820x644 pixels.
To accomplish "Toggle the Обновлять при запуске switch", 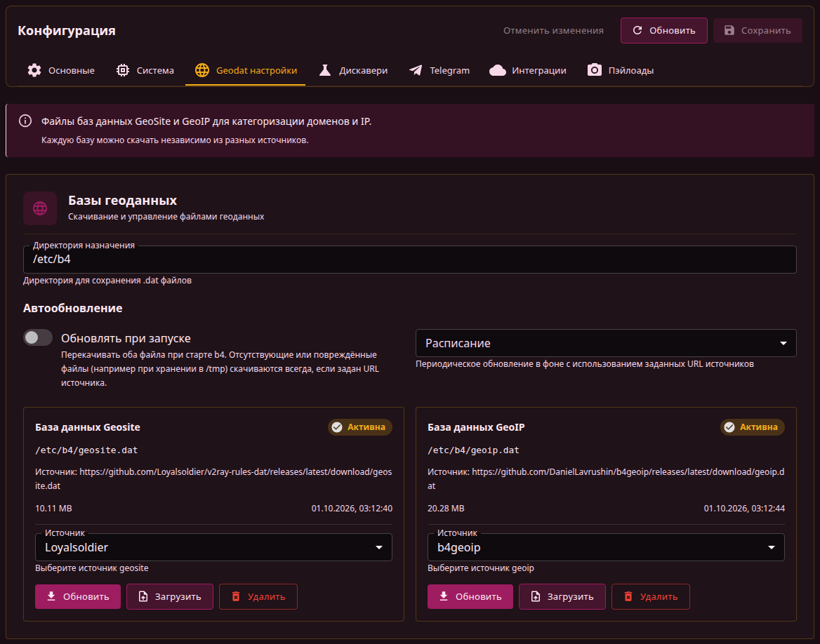I will tap(38, 337).
